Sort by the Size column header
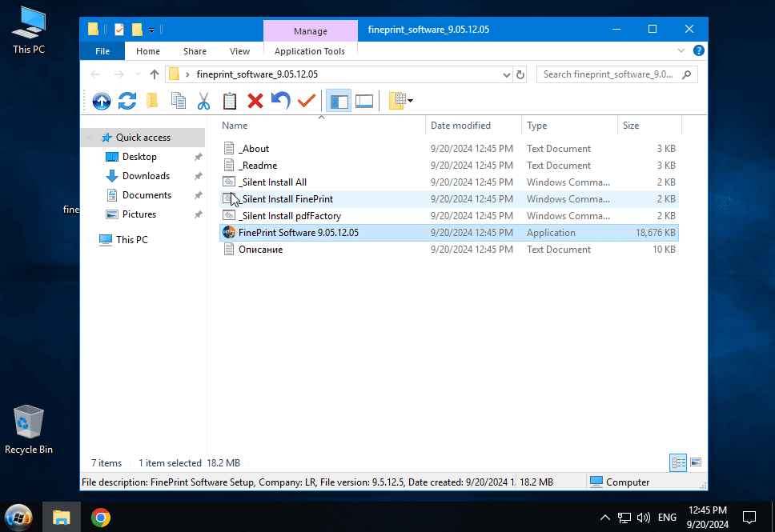Screen dimensions: 775x532 (x=649, y=126)
